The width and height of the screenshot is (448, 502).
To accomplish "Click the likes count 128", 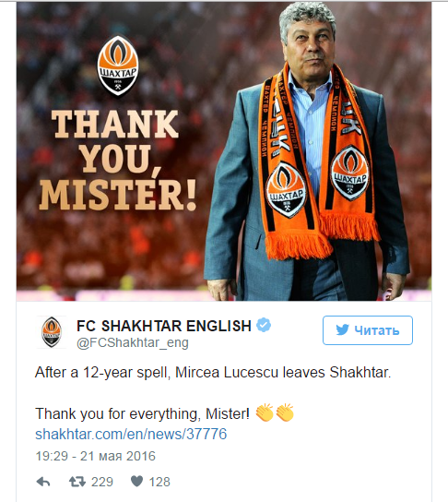I will pyautogui.click(x=159, y=482).
